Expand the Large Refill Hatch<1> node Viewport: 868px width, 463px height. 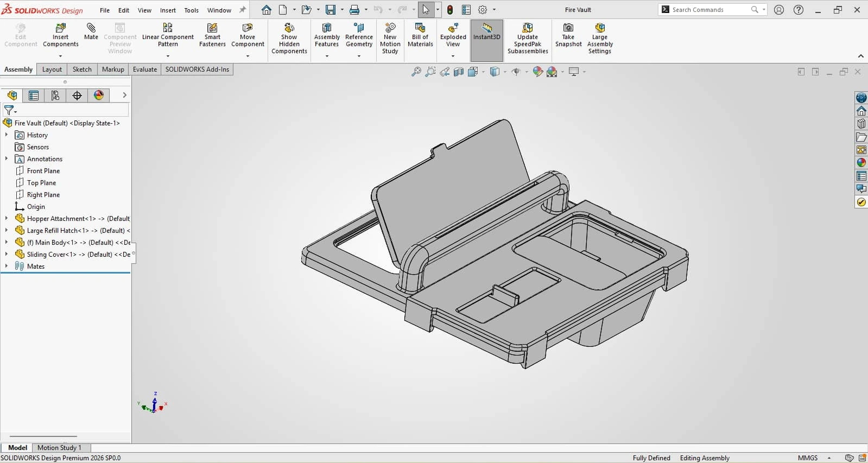click(7, 230)
